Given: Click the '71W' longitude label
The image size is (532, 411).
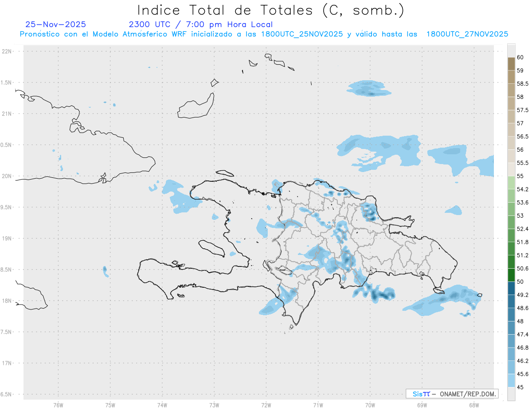Looking at the screenshot, I should (x=318, y=404).
